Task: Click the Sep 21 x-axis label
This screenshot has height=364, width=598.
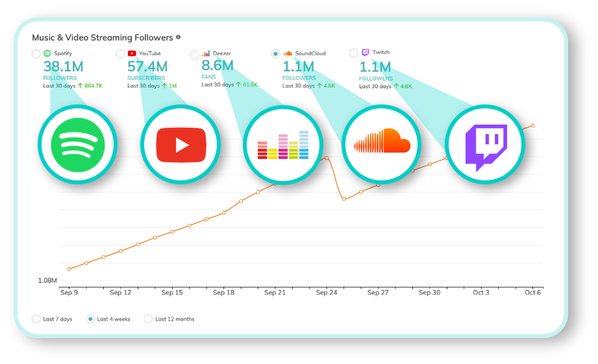Action: pyautogui.click(x=275, y=293)
